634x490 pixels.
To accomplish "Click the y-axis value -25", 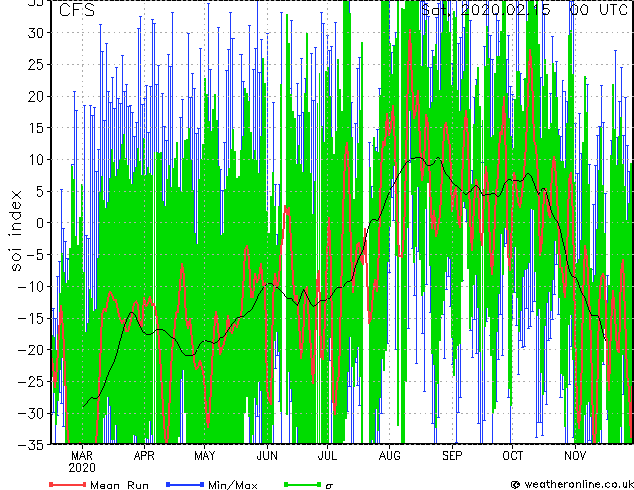I will (31, 382).
